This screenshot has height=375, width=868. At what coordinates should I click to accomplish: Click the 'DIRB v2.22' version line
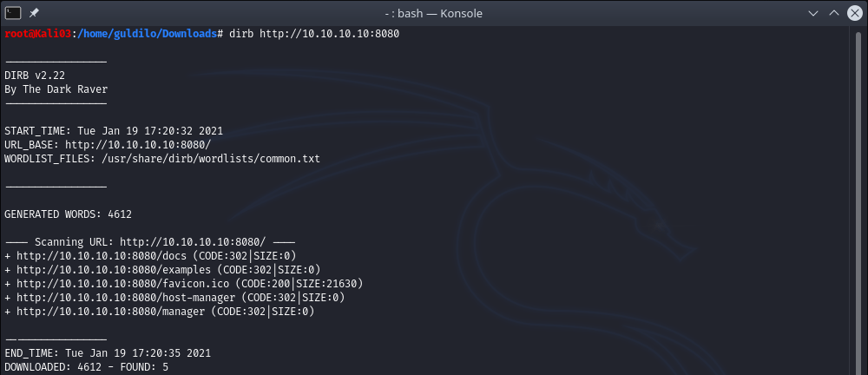(x=35, y=75)
